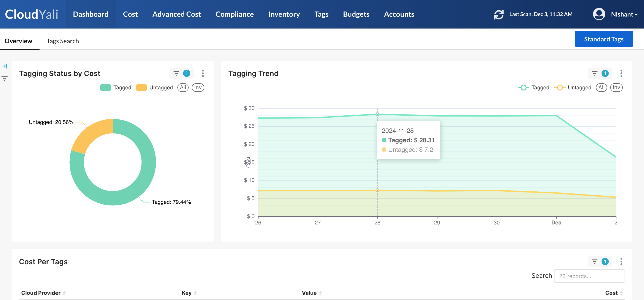Click the refresh scan icon
The height and width of the screenshot is (300, 644).
(498, 14)
